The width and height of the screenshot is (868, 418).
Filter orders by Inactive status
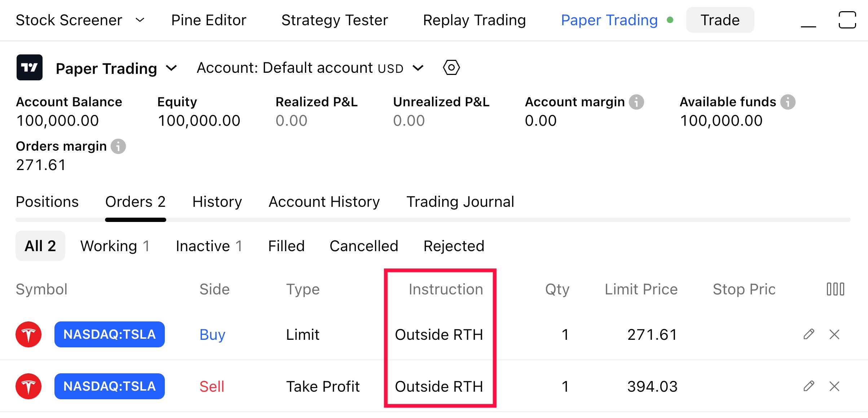pos(208,246)
